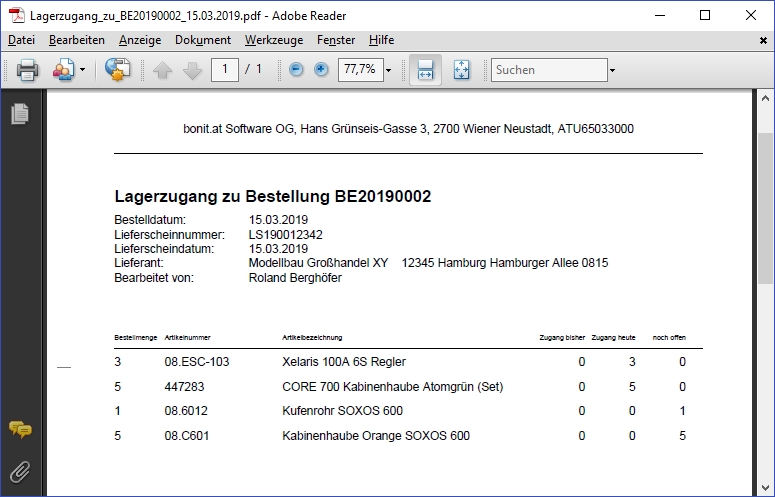Click article number 447283
Screen dimensions: 775x497
click(184, 386)
